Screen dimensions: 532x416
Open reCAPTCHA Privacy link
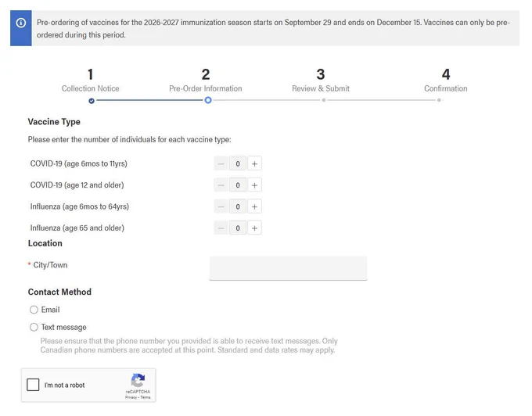tap(130, 397)
